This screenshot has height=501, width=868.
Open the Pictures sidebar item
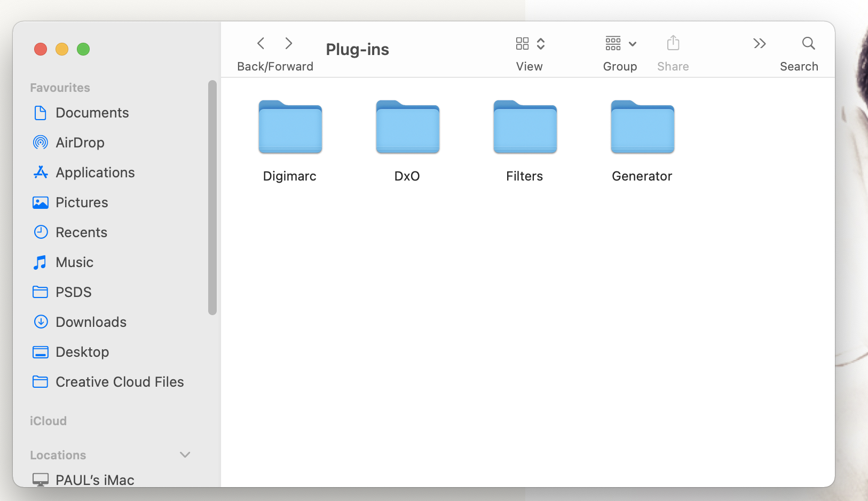(82, 202)
